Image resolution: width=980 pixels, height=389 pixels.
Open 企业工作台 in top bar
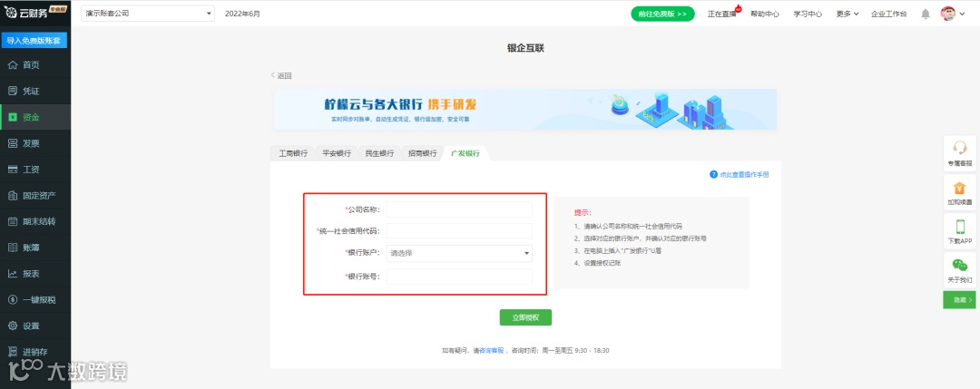click(x=888, y=14)
